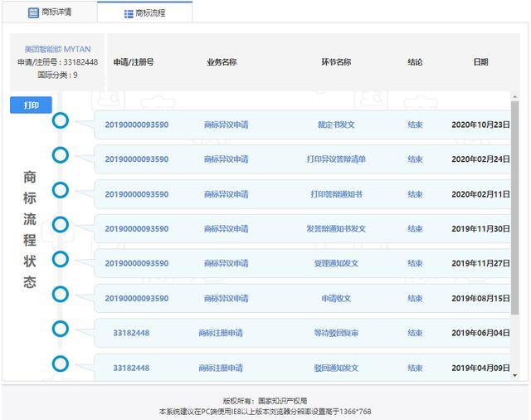This screenshot has width=531, height=420.
Task: Click 等待驳回复审 stage name
Action: click(x=336, y=334)
